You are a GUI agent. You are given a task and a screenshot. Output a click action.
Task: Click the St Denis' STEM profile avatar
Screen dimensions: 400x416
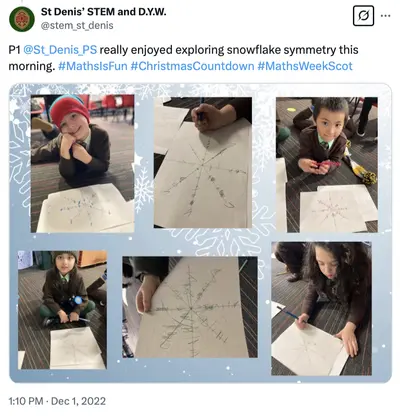pyautogui.click(x=22, y=19)
